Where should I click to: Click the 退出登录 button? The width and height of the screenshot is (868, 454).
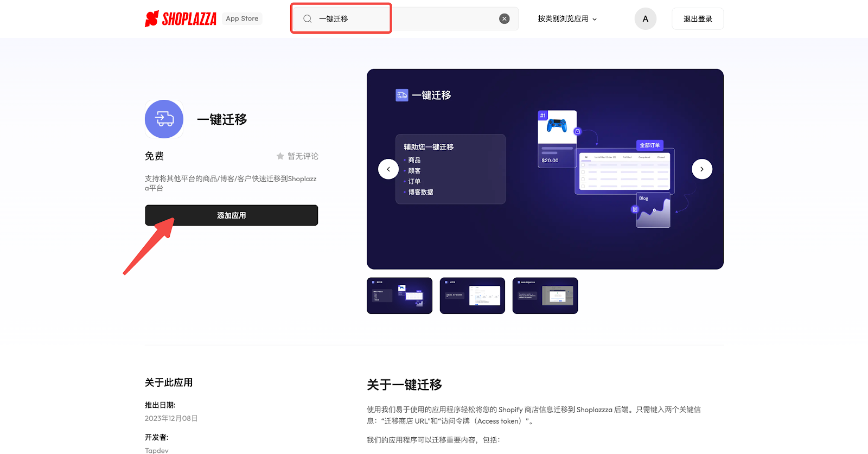(698, 18)
